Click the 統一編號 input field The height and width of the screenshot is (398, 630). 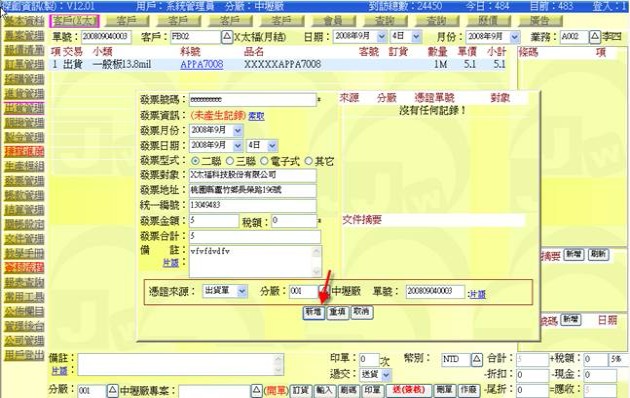(253, 205)
